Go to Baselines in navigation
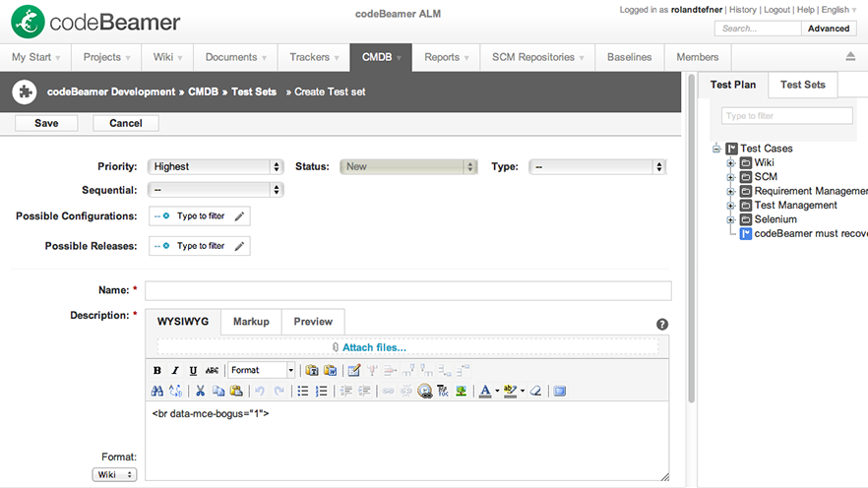Screen dimensions: 868x488 tap(630, 57)
